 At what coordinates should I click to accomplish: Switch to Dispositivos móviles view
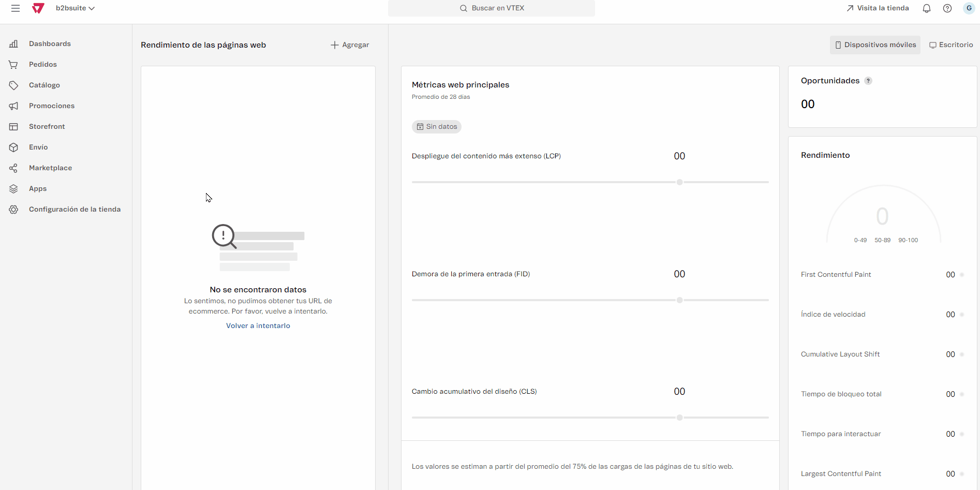tap(875, 45)
